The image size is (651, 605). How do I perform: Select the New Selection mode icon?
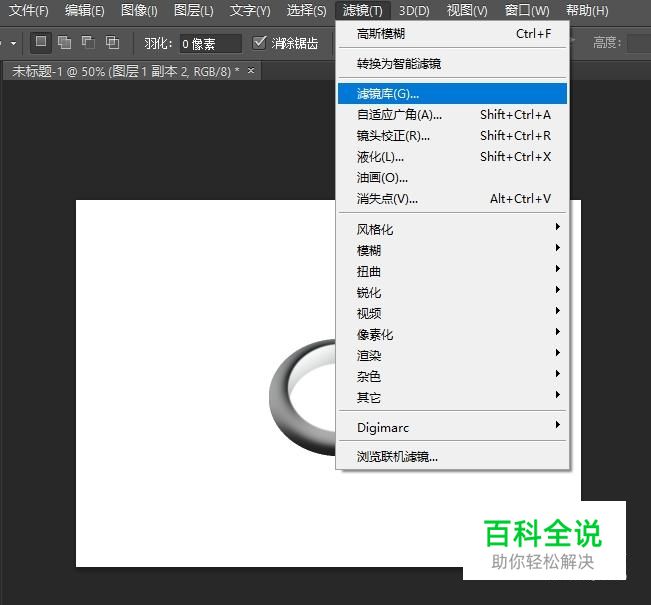coord(41,42)
